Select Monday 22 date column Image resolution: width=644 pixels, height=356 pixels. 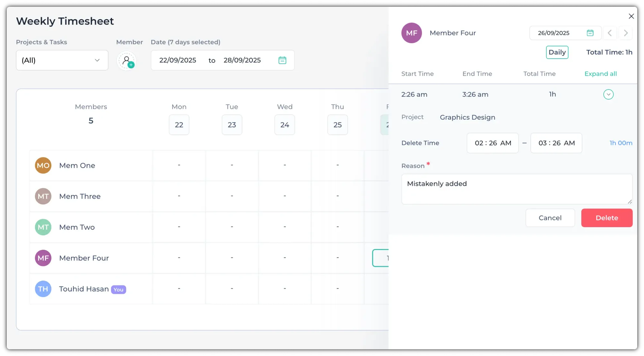pyautogui.click(x=179, y=125)
